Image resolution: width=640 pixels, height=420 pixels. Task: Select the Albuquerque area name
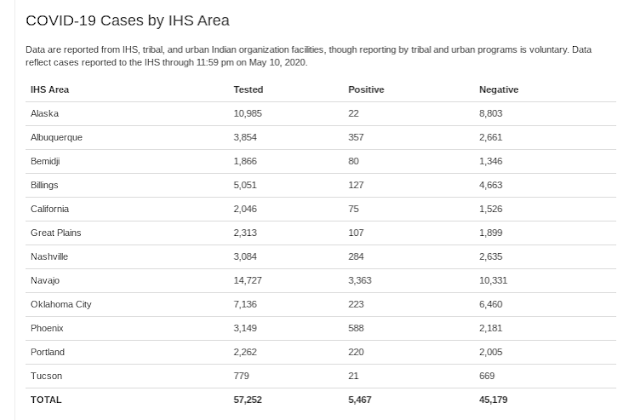tap(56, 137)
